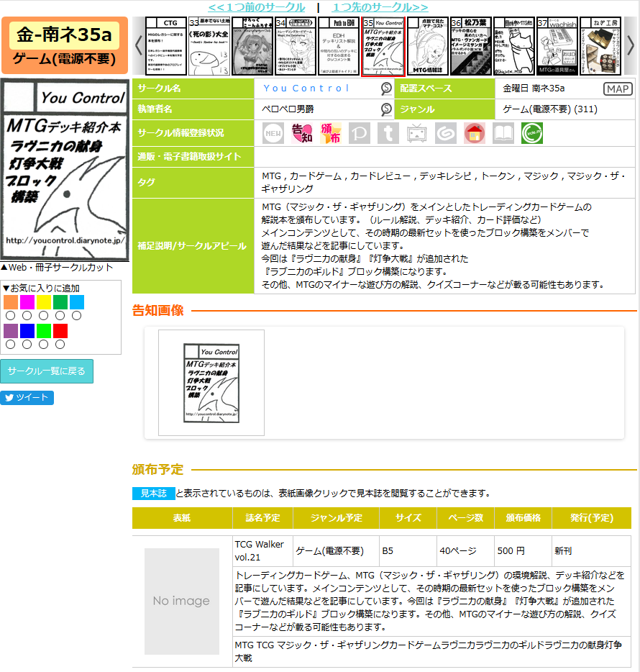Show previous circles with left carousel arrow
Image resolution: width=640 pixels, height=672 pixels.
pyautogui.click(x=138, y=45)
